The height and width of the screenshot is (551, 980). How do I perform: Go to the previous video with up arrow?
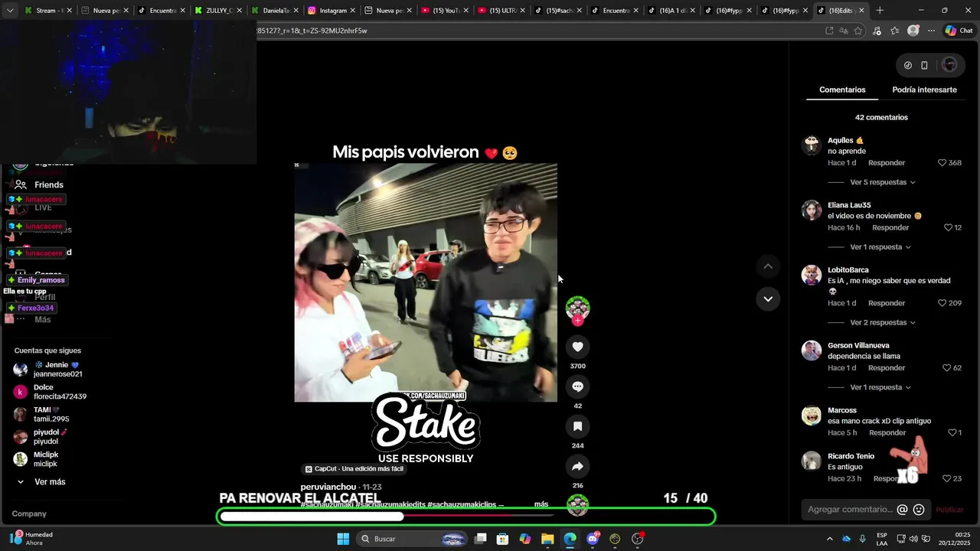point(768,266)
